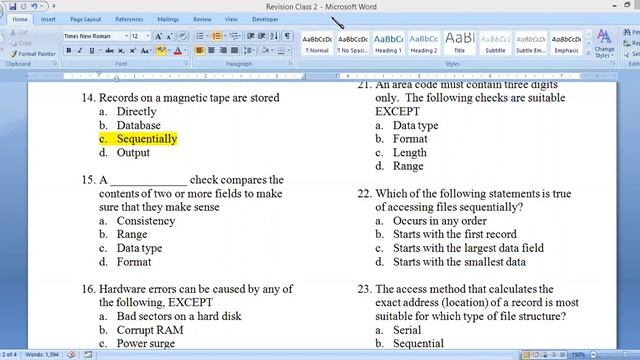Click the Numbering list icon
Screen dimensions: 640x360
[216, 36]
